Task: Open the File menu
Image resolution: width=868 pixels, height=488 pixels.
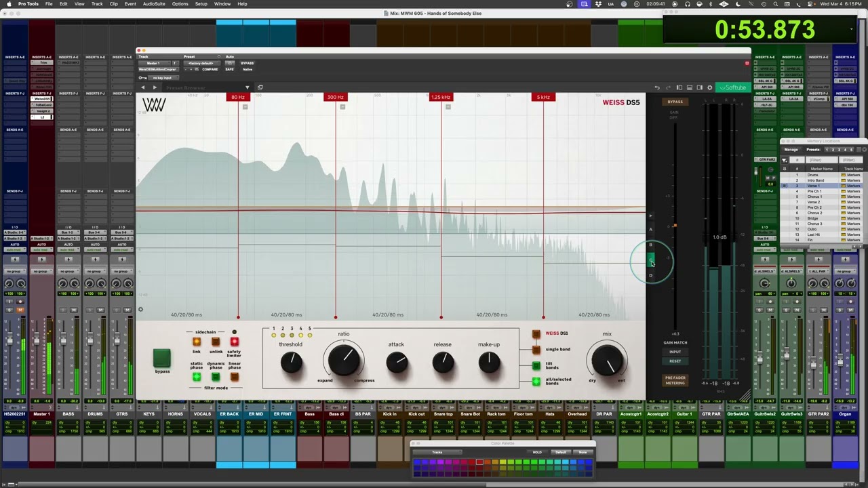Action: pyautogui.click(x=49, y=4)
